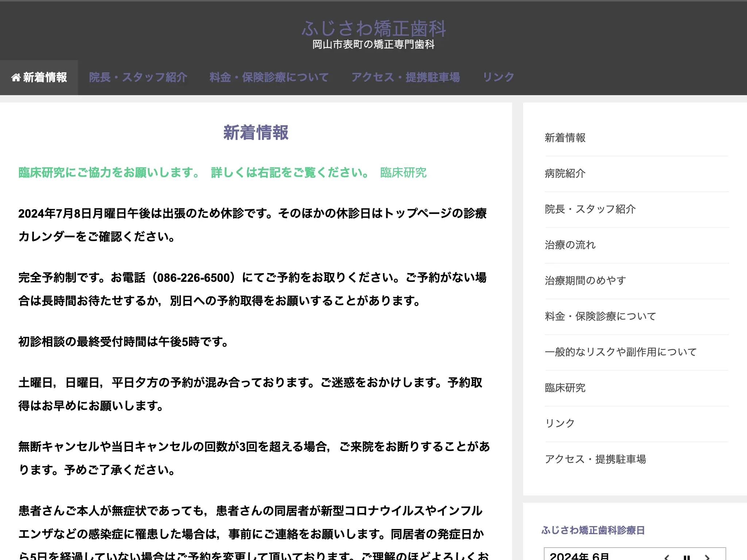Open アクセス・提携駐車場 in the sidebar menu
The width and height of the screenshot is (747, 560).
tap(595, 459)
